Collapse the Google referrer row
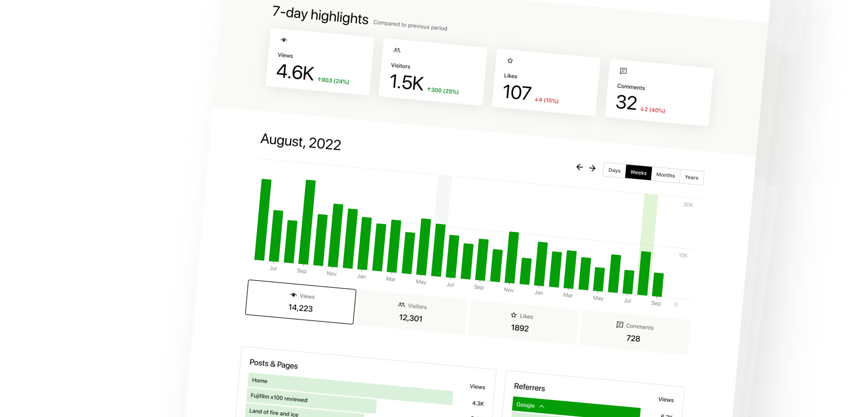 542,406
